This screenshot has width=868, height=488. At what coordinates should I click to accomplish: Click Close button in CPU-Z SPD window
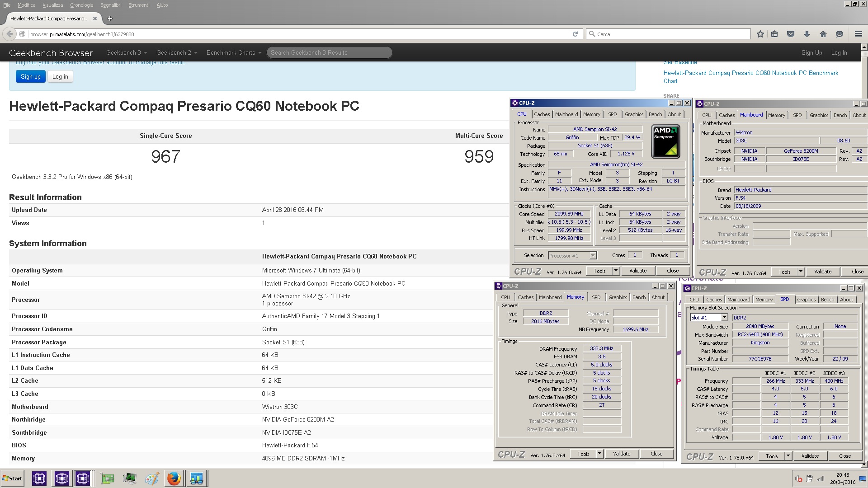tap(845, 456)
